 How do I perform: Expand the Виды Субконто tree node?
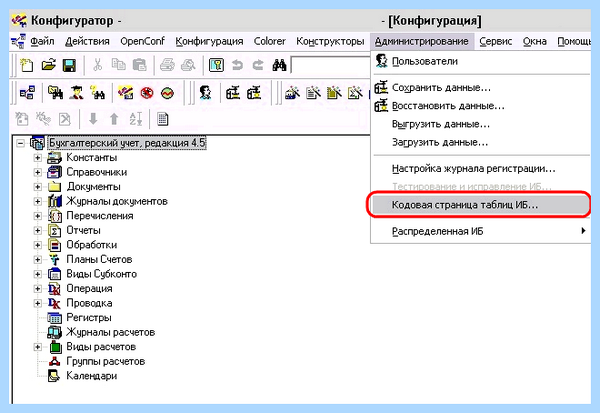[x=38, y=274]
